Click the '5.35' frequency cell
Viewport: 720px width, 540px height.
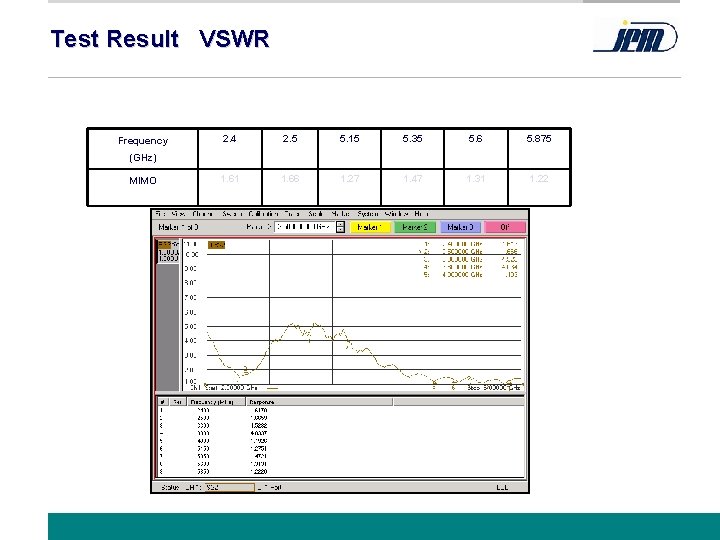(412, 149)
